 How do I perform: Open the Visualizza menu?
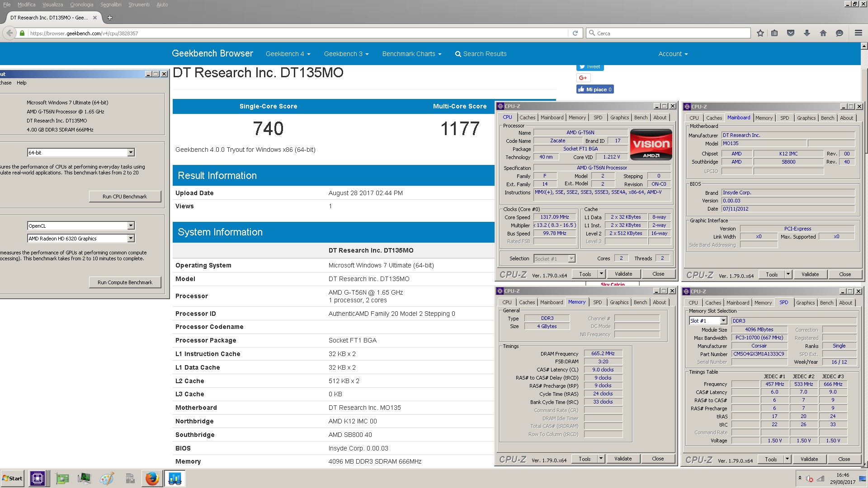click(52, 5)
